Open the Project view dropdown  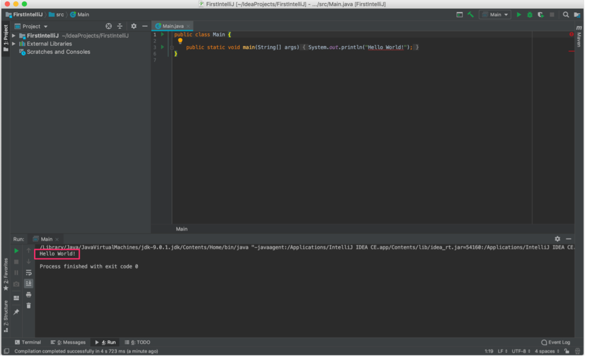click(x=31, y=27)
